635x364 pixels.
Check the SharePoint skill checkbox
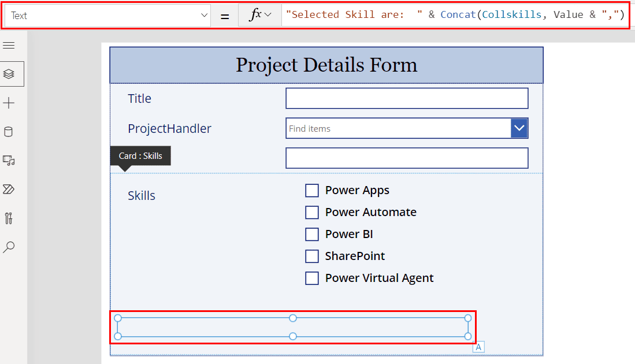pos(312,256)
